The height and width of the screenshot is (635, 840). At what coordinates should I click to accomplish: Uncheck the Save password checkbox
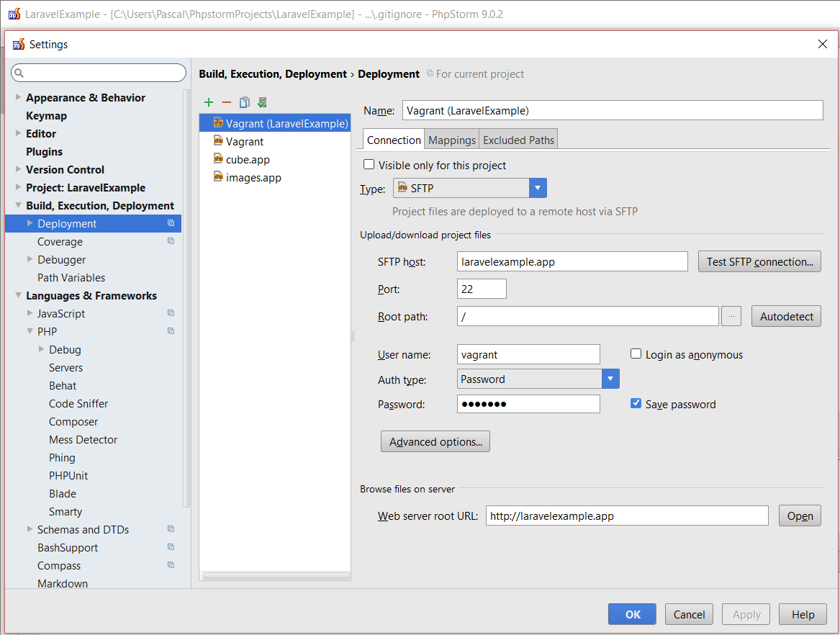636,404
